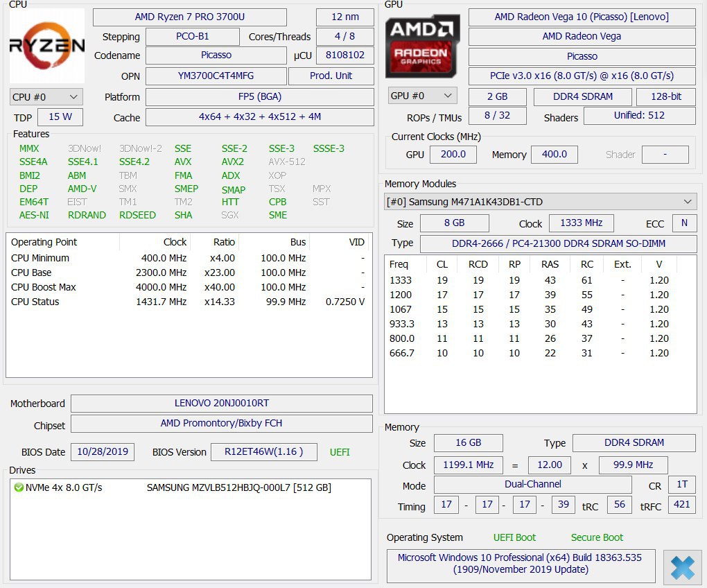Click the 2 GB GPU memory field
Viewport: 707px width, 588px height.
[498, 96]
